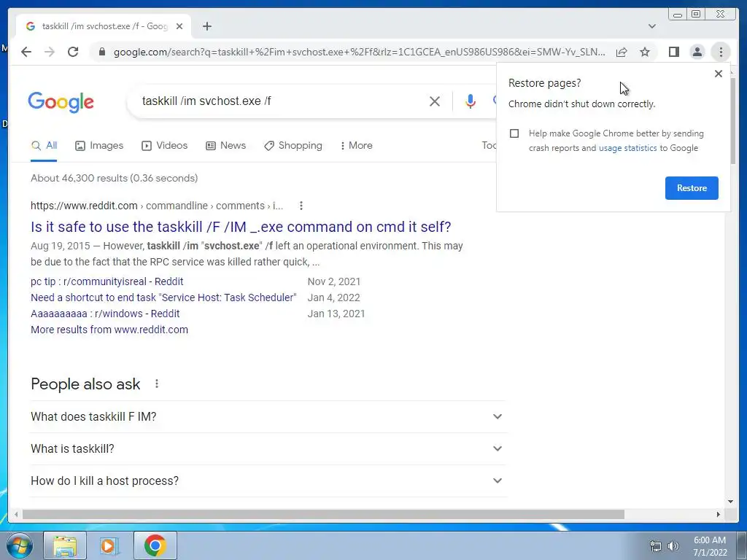Start voice search with the microphone icon

[x=471, y=101]
